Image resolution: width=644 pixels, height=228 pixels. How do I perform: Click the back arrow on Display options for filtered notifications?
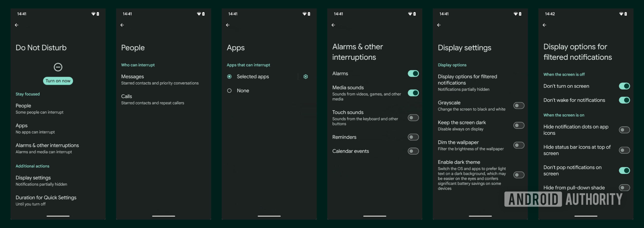pyautogui.click(x=545, y=25)
